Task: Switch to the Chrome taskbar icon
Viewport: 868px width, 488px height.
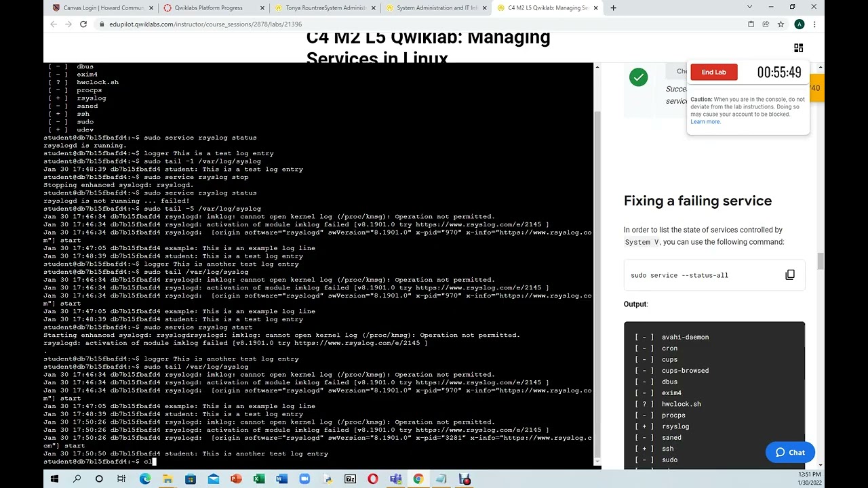Action: coord(418,479)
